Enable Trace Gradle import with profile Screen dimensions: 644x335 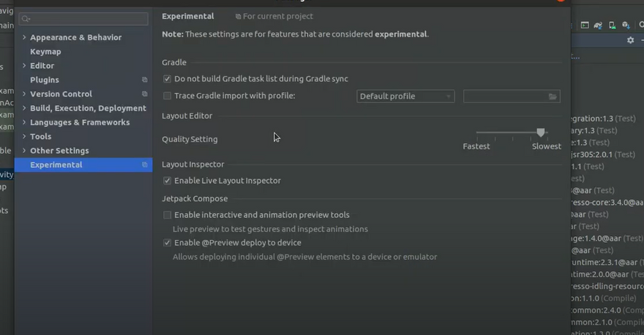(168, 96)
